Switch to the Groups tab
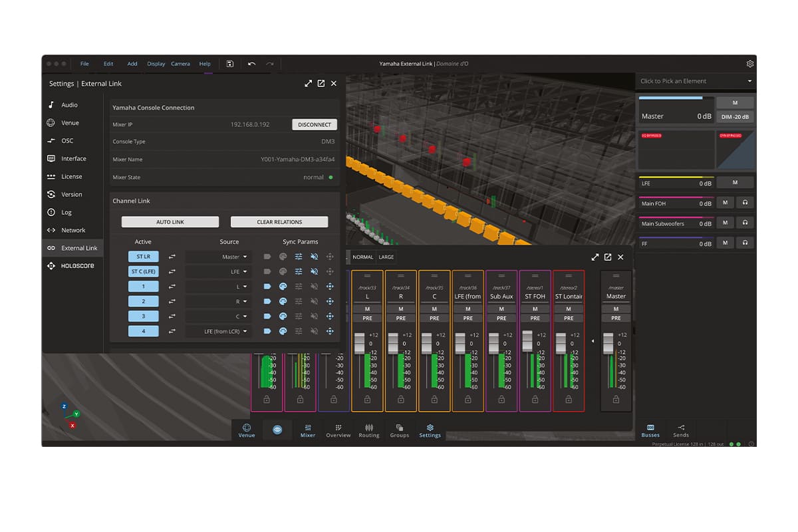 tap(400, 431)
